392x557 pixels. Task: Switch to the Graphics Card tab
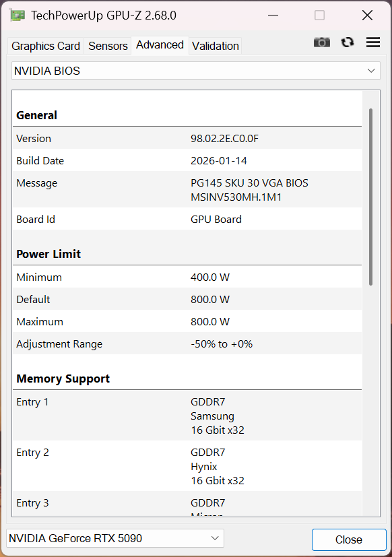point(45,46)
